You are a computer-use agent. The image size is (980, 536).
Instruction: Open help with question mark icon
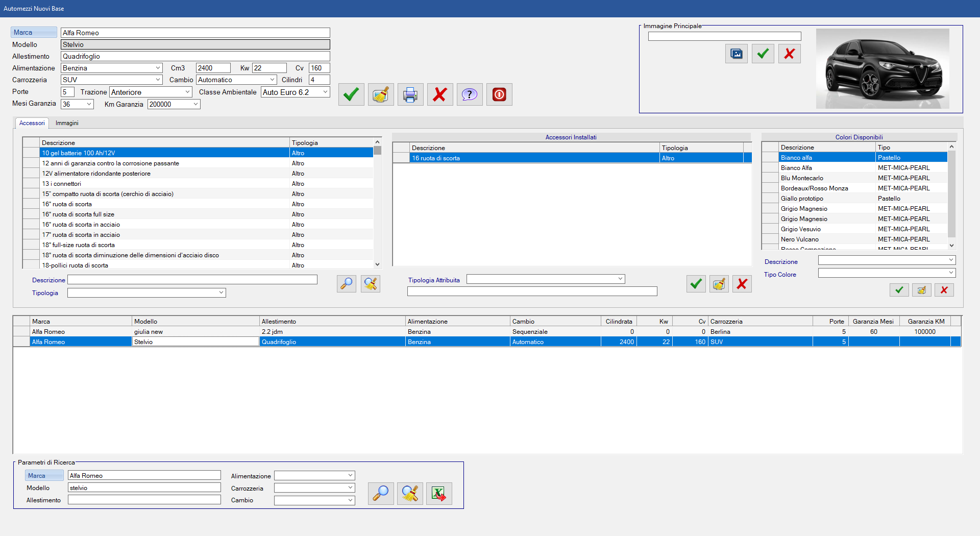[470, 94]
